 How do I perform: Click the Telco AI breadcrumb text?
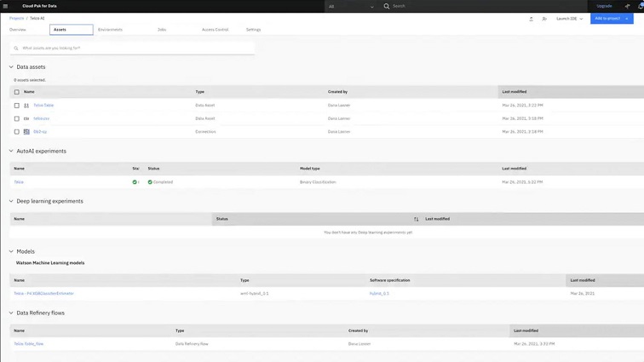coord(37,19)
